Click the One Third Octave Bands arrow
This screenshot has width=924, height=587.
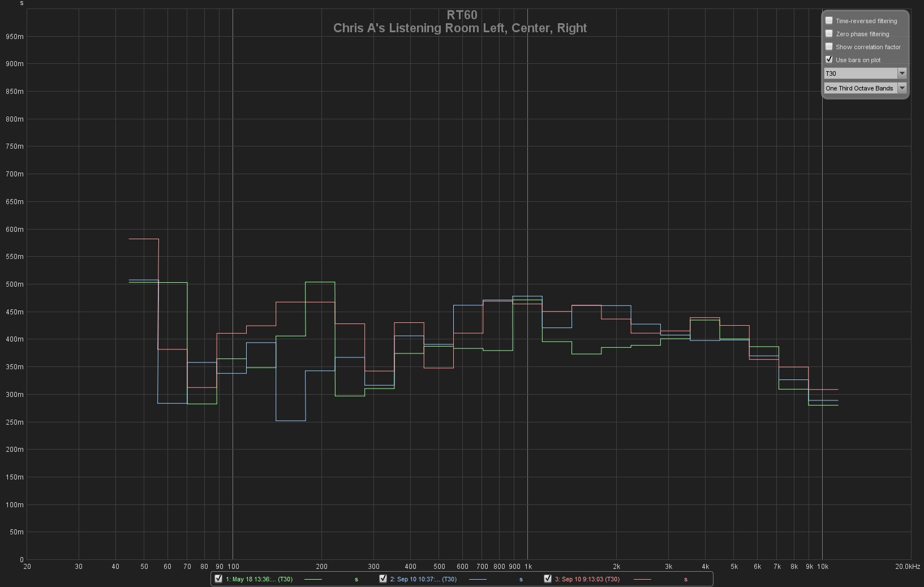(x=902, y=88)
